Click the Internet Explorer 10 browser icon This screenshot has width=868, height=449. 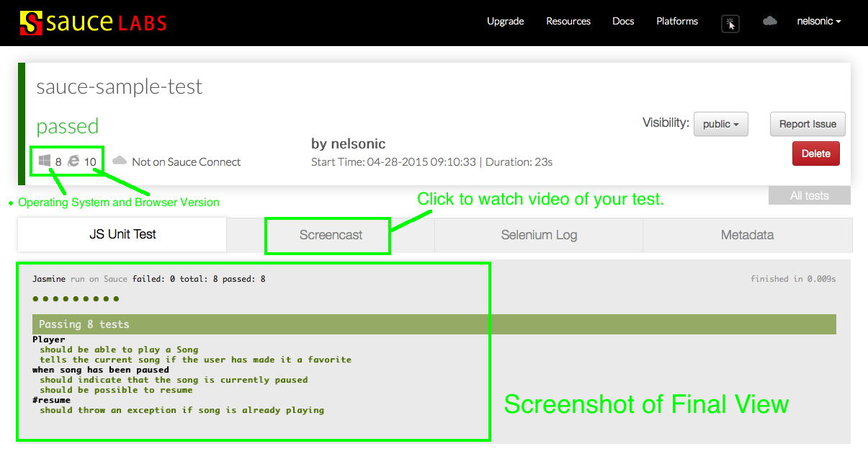(x=73, y=161)
